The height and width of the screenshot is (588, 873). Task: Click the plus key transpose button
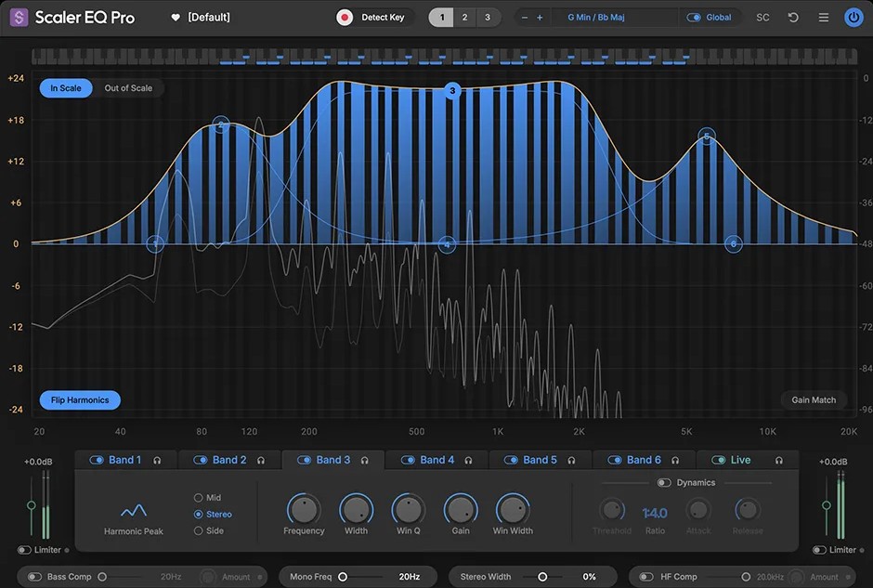pos(540,18)
